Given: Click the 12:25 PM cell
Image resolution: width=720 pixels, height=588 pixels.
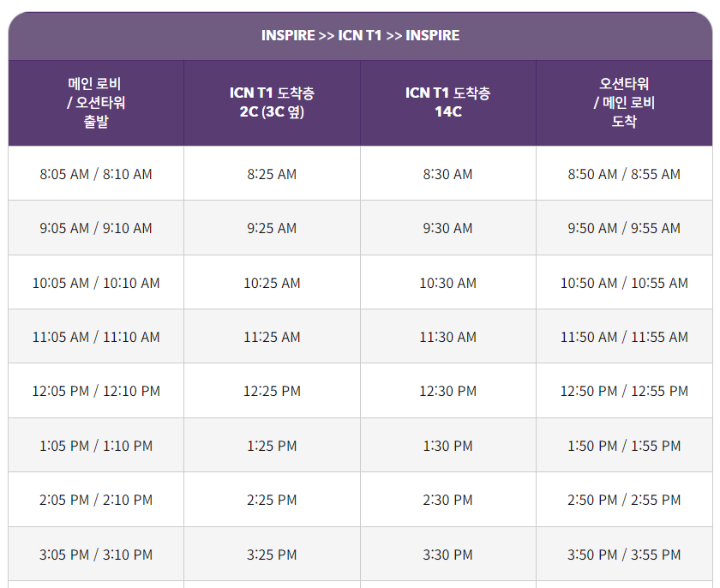Looking at the screenshot, I should (272, 391).
